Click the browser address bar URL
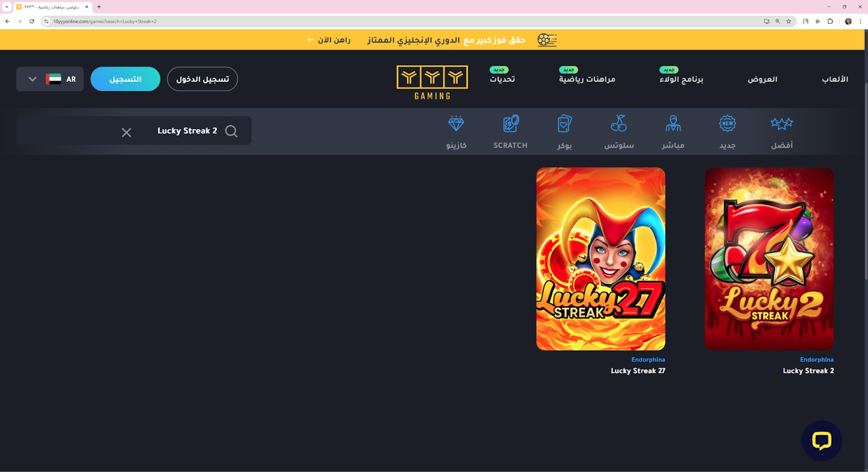The image size is (868, 472). pyautogui.click(x=105, y=22)
